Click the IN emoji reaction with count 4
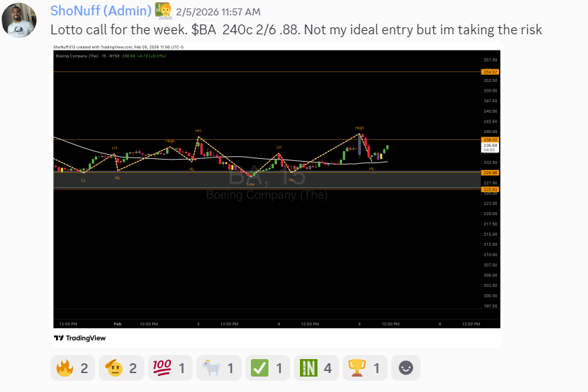The image size is (588, 392). tap(316, 368)
